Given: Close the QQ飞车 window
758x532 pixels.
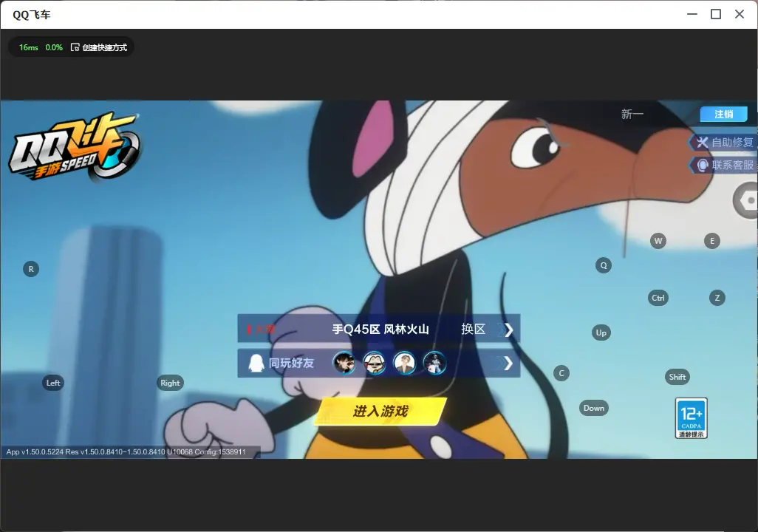Looking at the screenshot, I should point(740,14).
